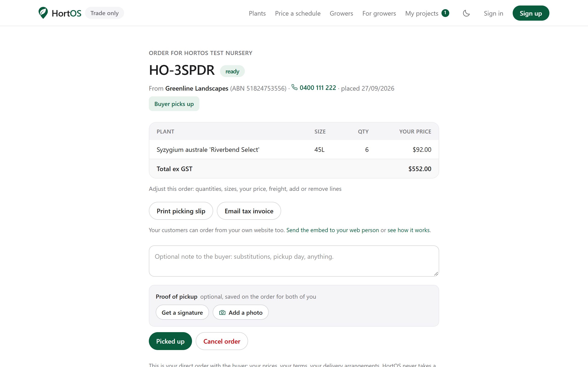Click the Sign in link
The image size is (588, 367).
pyautogui.click(x=493, y=13)
